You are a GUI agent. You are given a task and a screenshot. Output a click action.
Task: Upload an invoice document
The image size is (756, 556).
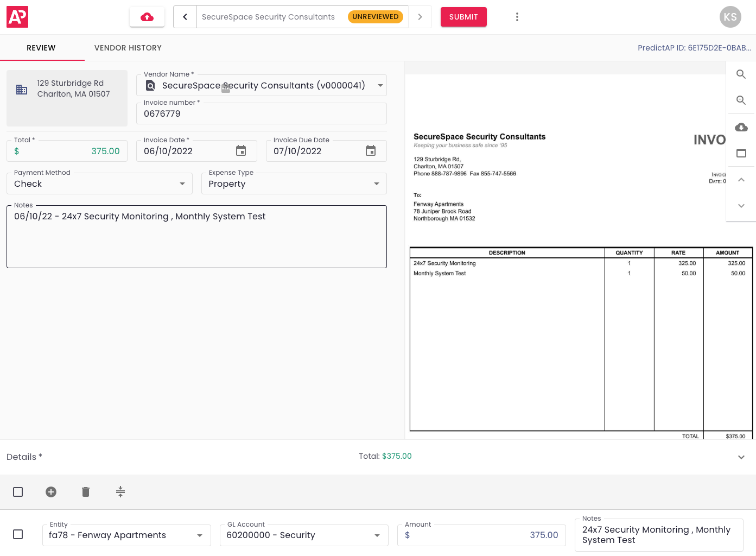(x=147, y=17)
